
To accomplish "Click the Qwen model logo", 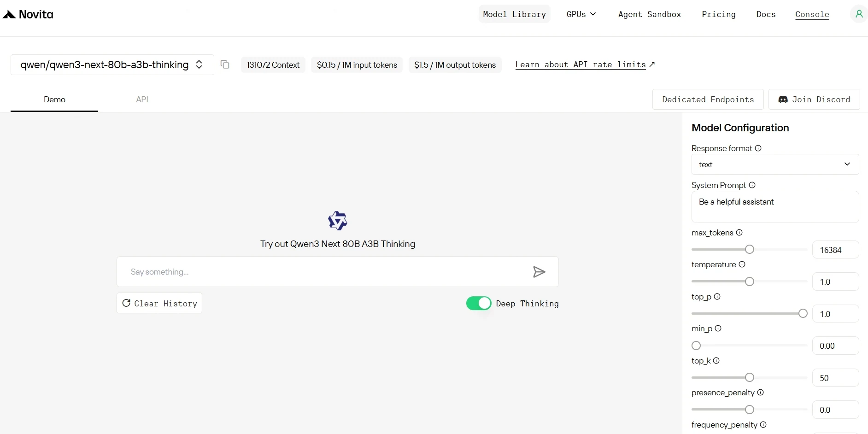I will click(338, 221).
